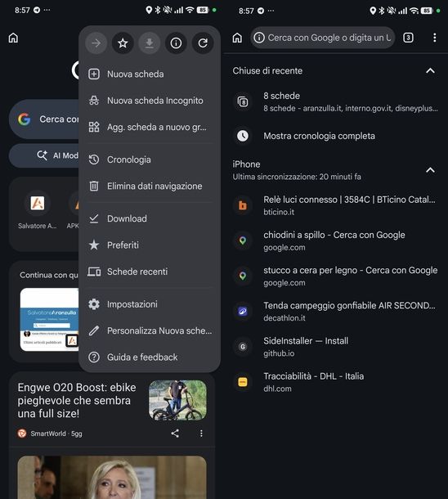Open Salvatore A... shortcut tile
Image resolution: width=448 pixels, height=499 pixels.
pyautogui.click(x=38, y=210)
